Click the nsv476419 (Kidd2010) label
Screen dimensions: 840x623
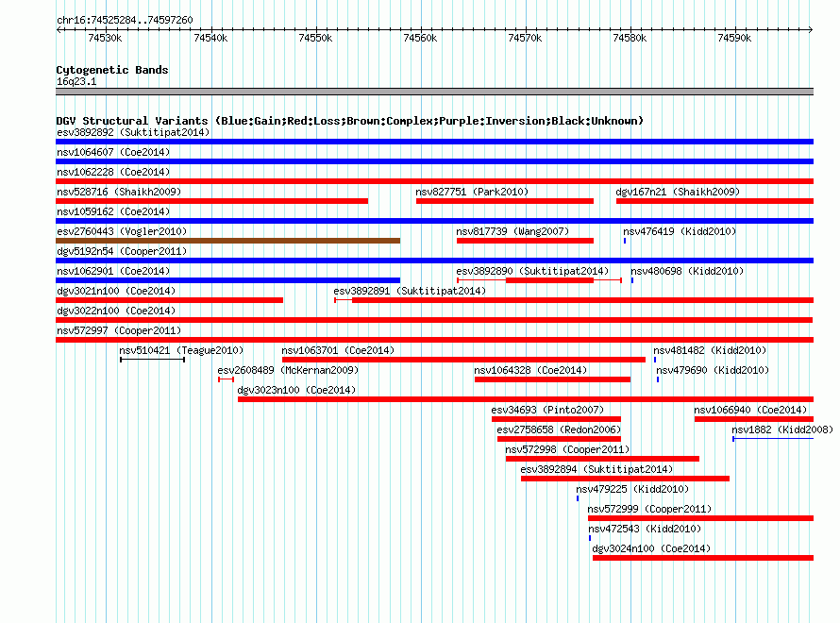pos(680,231)
